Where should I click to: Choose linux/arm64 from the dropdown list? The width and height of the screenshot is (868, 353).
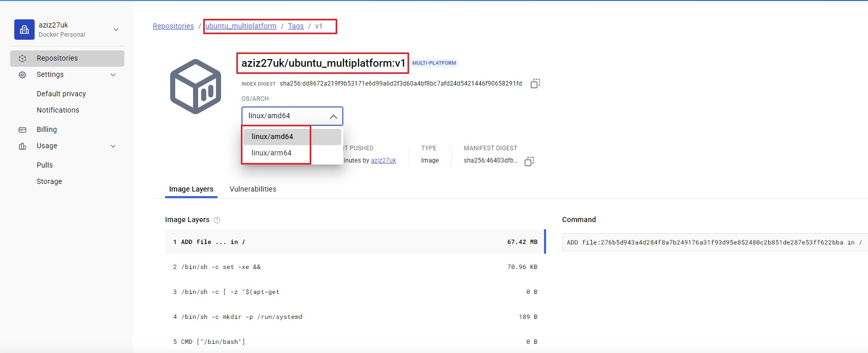[x=292, y=153]
